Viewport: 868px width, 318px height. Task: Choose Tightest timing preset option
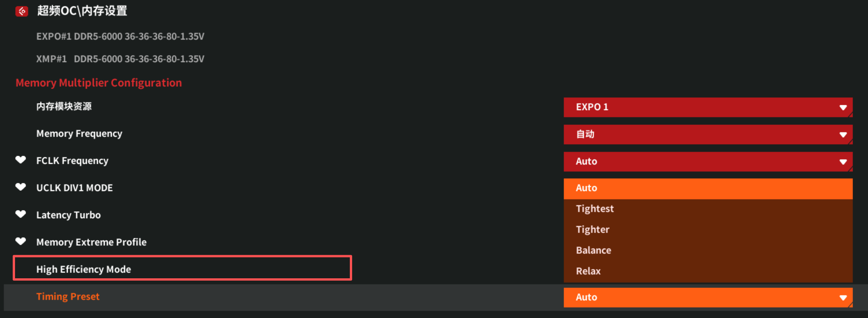[x=708, y=209]
